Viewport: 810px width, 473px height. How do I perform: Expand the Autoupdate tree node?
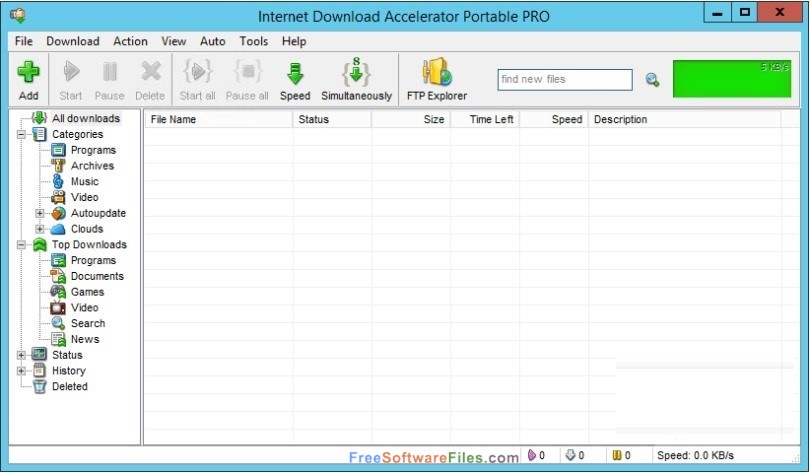pyautogui.click(x=40, y=213)
